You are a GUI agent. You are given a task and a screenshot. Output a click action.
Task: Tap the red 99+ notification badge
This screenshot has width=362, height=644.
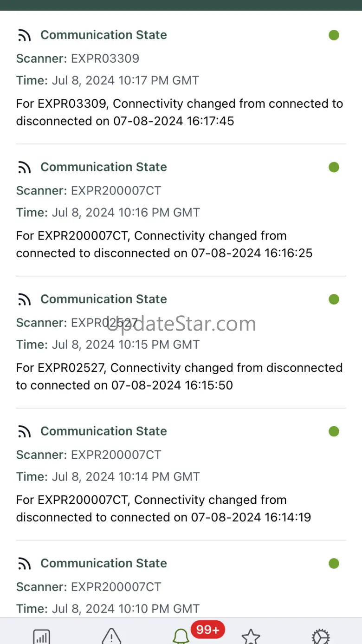click(x=207, y=630)
